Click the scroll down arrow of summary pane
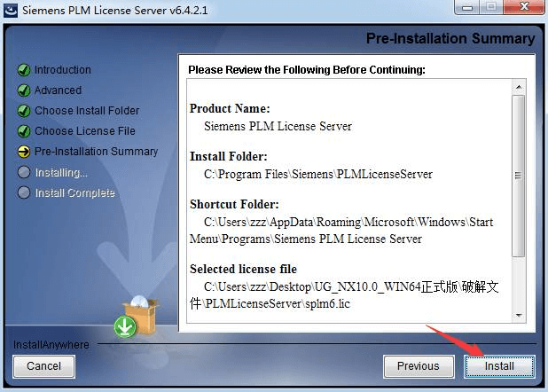The width and height of the screenshot is (548, 392). (519, 316)
